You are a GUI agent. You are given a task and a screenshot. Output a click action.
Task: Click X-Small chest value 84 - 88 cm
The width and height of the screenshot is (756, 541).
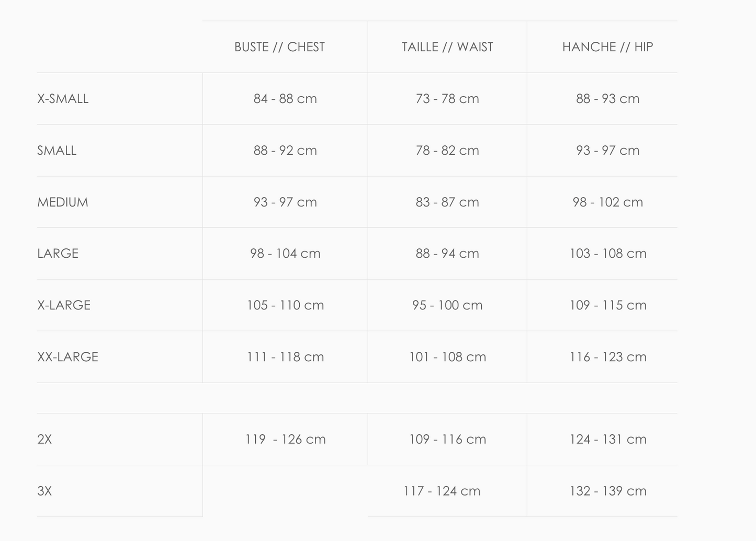(285, 99)
